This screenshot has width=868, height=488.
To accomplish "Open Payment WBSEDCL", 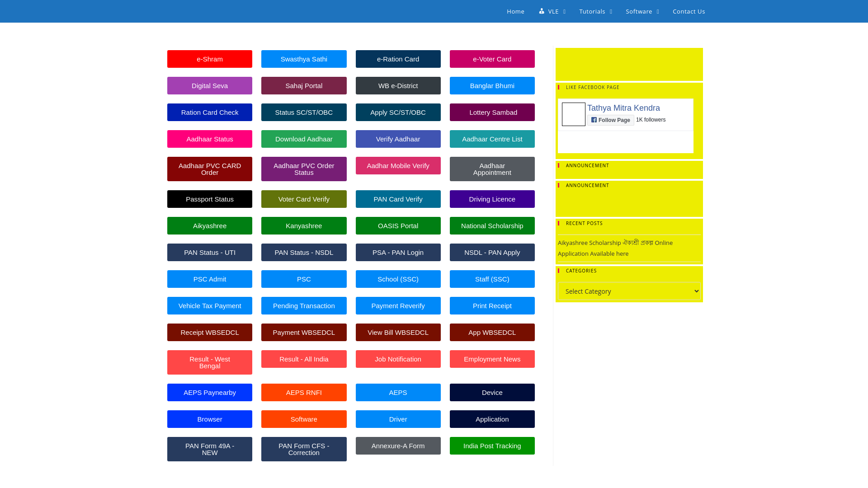I will (304, 333).
